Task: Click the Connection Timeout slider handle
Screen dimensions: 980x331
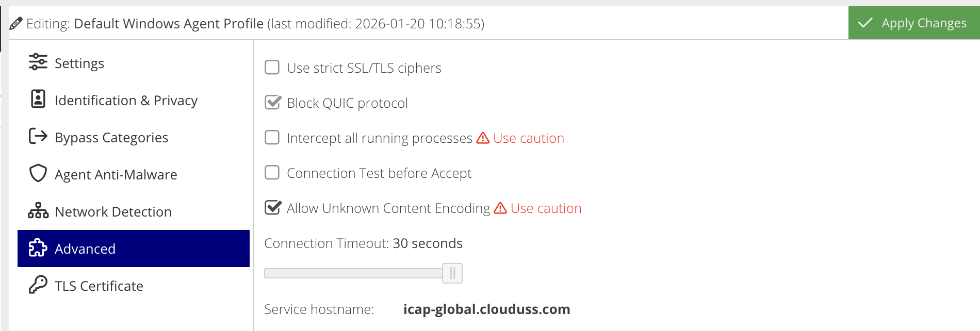Action: [452, 273]
